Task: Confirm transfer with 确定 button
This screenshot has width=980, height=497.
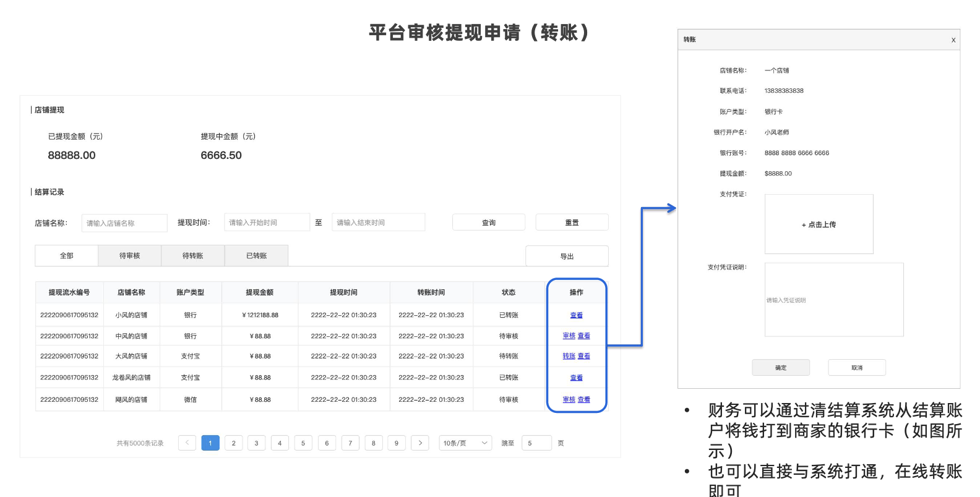Action: point(781,368)
